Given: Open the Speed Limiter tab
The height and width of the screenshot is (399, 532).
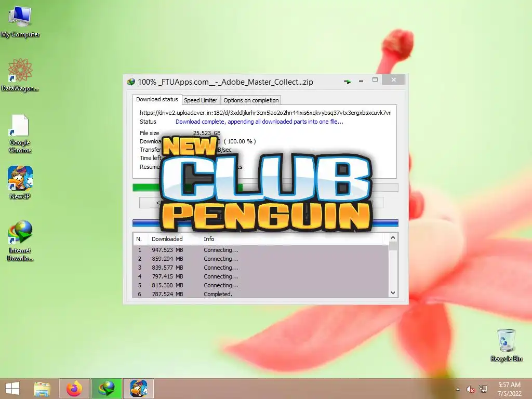Looking at the screenshot, I should pyautogui.click(x=201, y=100).
